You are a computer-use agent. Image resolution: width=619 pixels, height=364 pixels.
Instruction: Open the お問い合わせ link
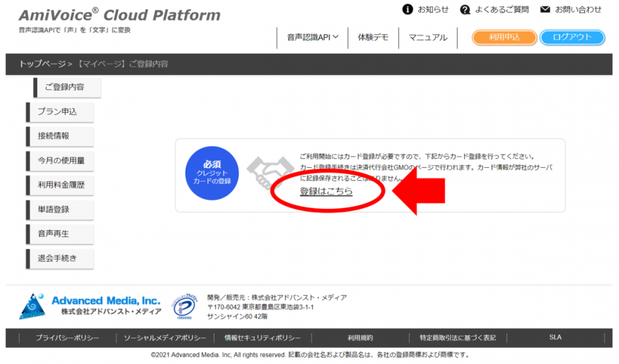(x=578, y=9)
